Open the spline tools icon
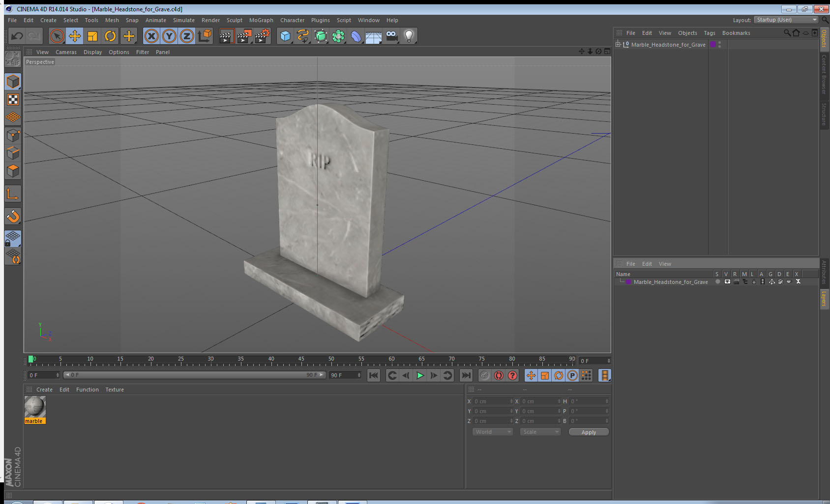The width and height of the screenshot is (830, 504). (x=303, y=36)
